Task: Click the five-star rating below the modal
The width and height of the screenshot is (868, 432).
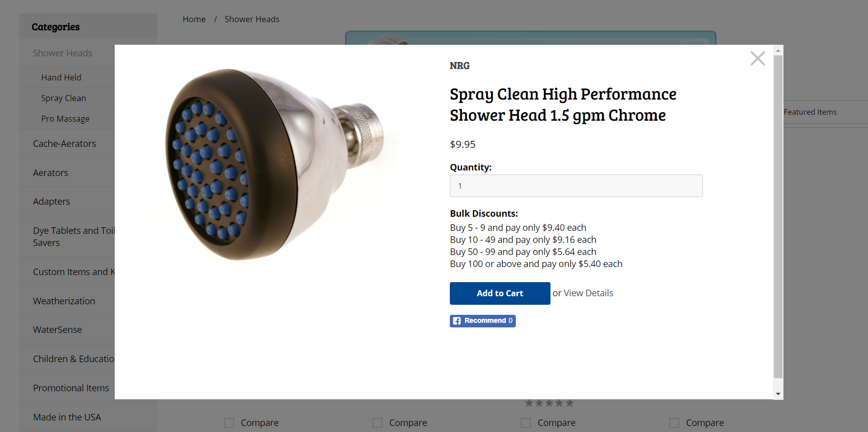Action: 549,403
